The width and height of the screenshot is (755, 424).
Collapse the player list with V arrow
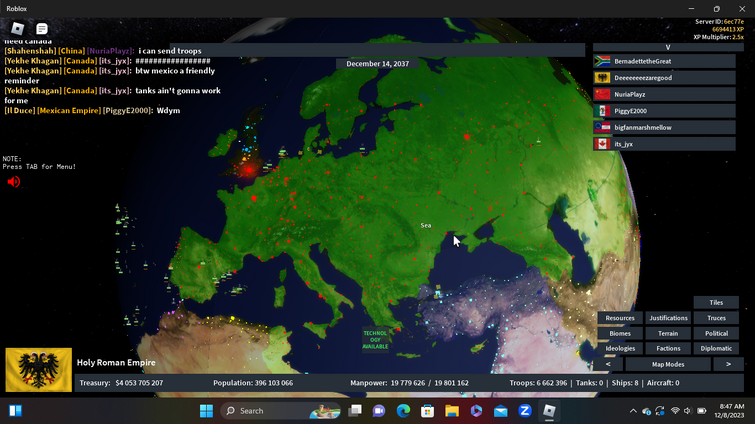click(667, 47)
